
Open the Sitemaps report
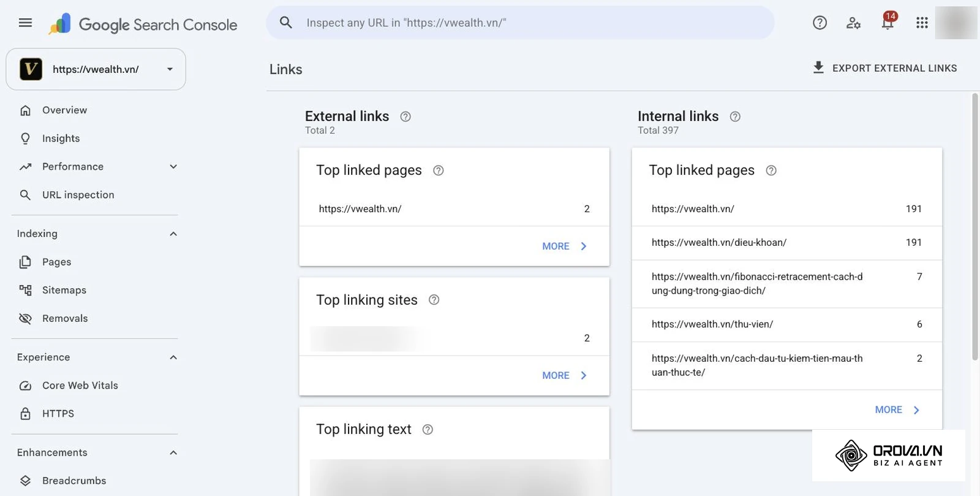pyautogui.click(x=64, y=291)
